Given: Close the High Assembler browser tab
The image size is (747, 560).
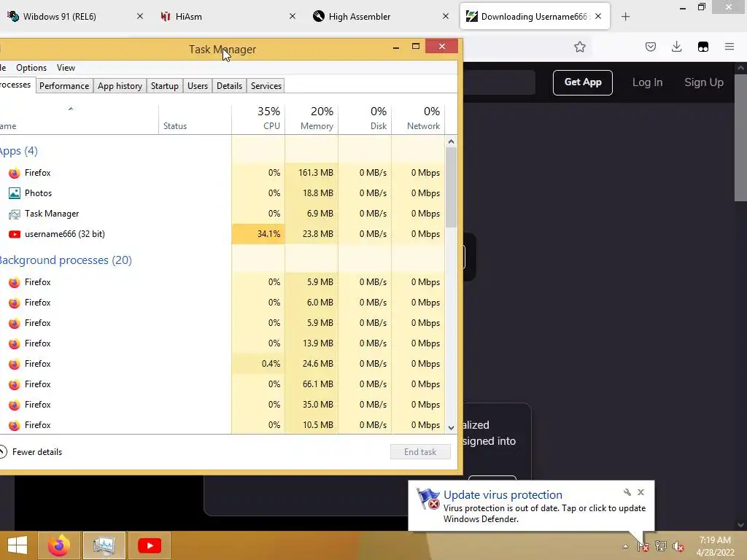Looking at the screenshot, I should pyautogui.click(x=446, y=16).
